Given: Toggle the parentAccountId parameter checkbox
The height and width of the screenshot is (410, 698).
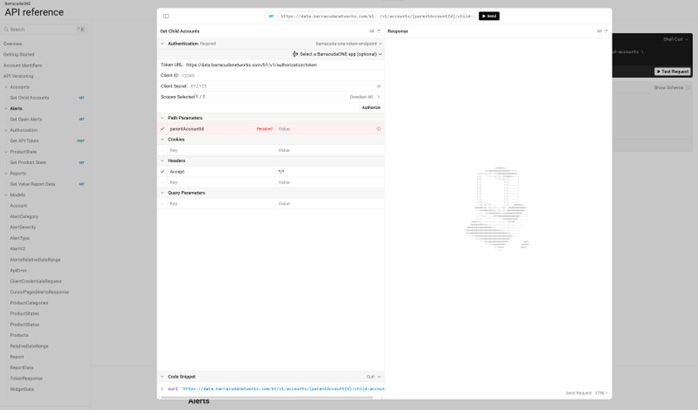Looking at the screenshot, I should point(163,129).
